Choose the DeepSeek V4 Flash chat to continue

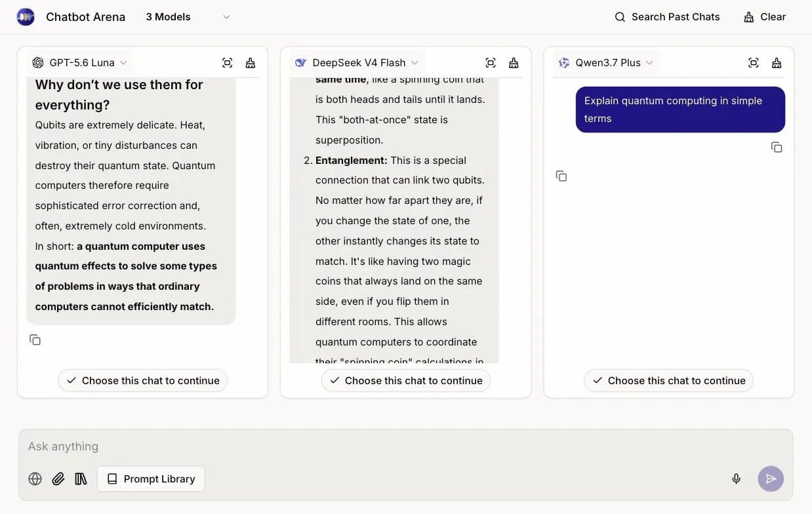click(406, 380)
